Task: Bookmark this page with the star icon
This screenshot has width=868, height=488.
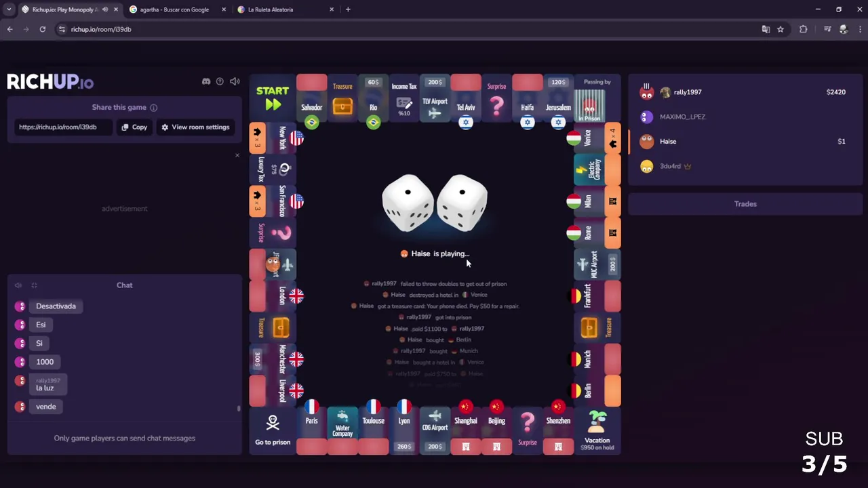Action: pyautogui.click(x=781, y=29)
